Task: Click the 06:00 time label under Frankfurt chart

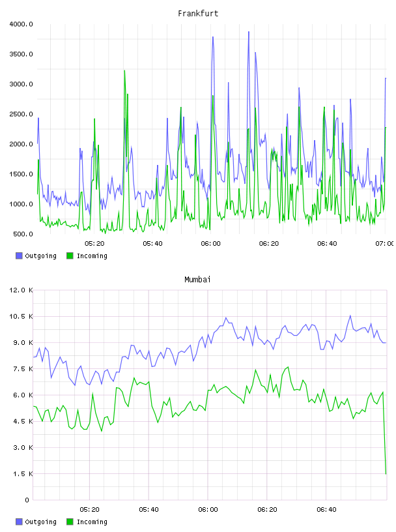Action: tap(210, 244)
